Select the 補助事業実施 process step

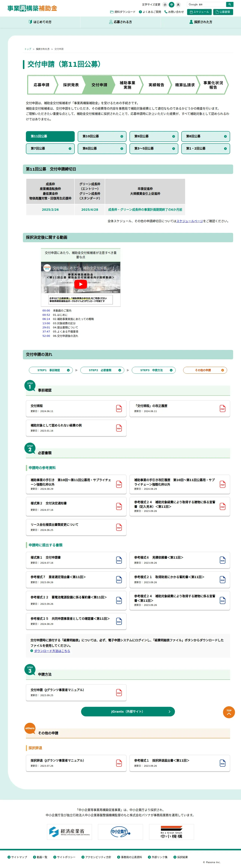click(x=127, y=85)
